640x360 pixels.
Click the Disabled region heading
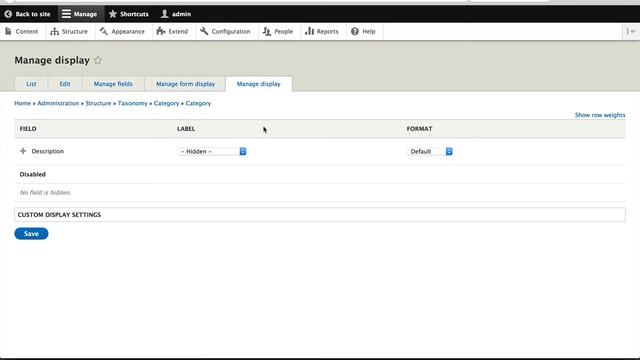pyautogui.click(x=33, y=174)
